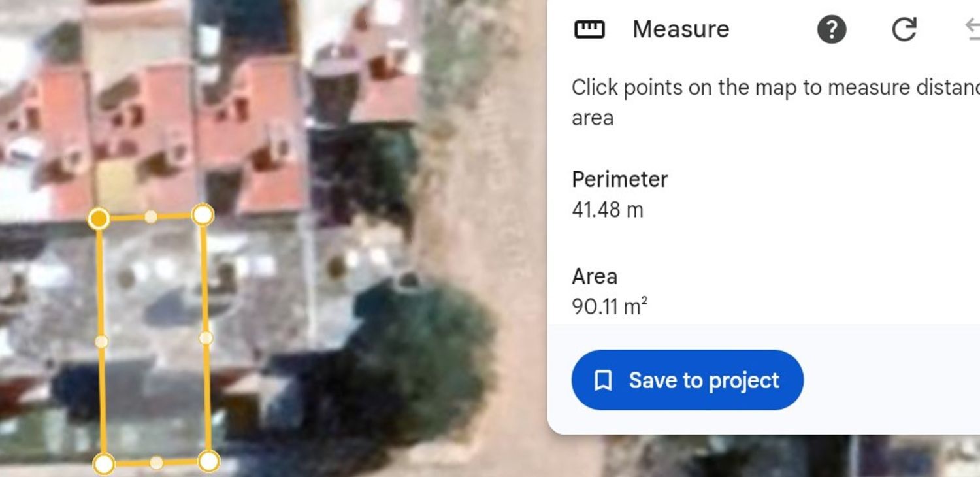Click the Area label heading
Image resolution: width=980 pixels, height=477 pixels.
click(x=595, y=276)
